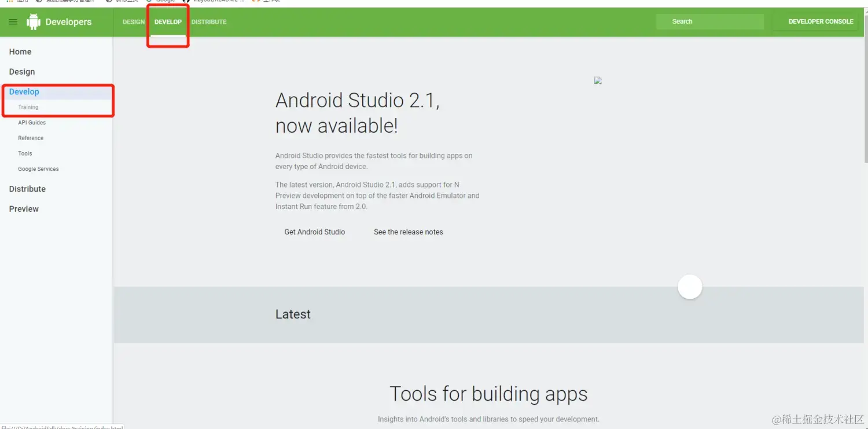This screenshot has width=868, height=429.
Task: Open Design section in sidebar
Action: pyautogui.click(x=22, y=72)
